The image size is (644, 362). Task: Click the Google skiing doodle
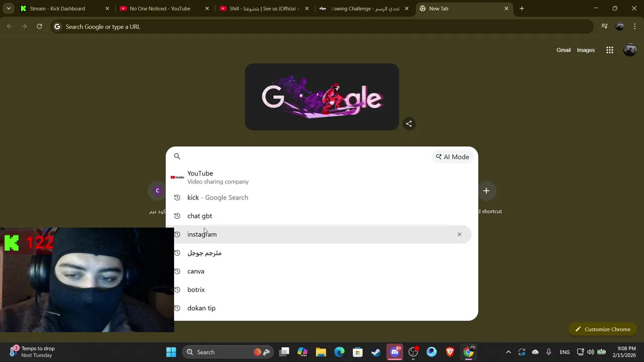click(x=322, y=97)
